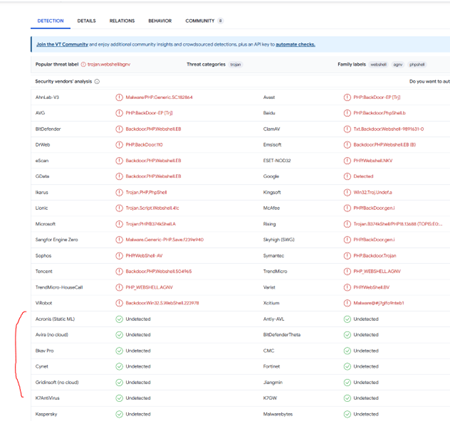
Task: Click the trojan.webshell/agnv popular threat label text
Action: coord(109,64)
